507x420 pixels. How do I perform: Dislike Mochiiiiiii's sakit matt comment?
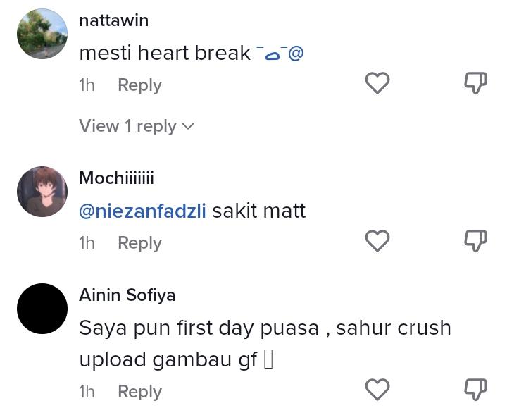[476, 241]
